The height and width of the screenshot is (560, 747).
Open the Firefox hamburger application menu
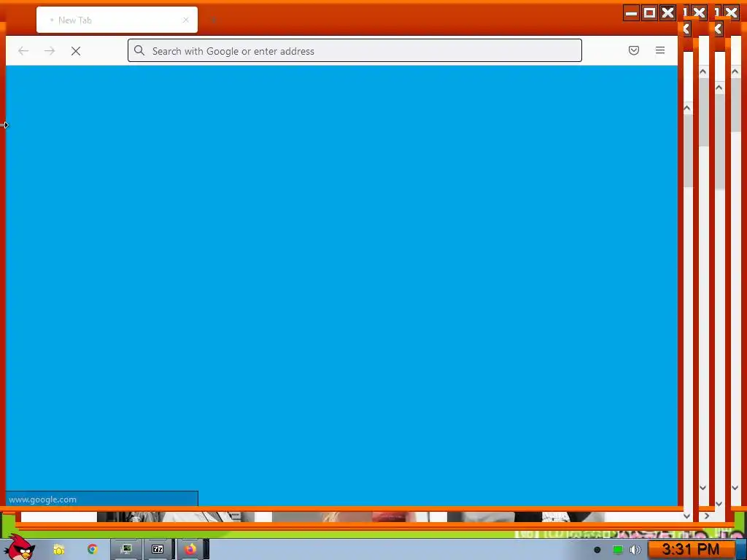click(x=659, y=50)
